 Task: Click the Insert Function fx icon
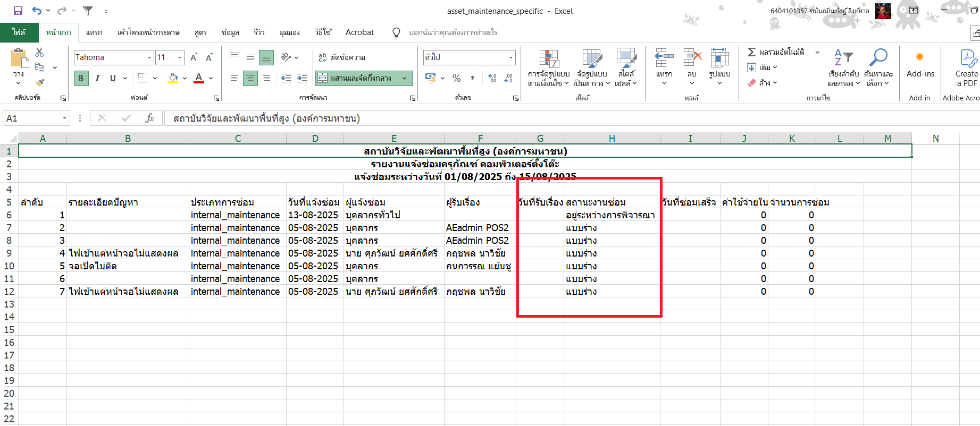[149, 118]
